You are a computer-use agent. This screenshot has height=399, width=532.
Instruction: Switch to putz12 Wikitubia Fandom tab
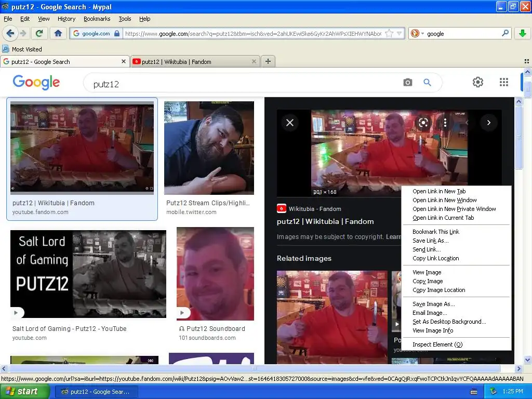(x=195, y=61)
